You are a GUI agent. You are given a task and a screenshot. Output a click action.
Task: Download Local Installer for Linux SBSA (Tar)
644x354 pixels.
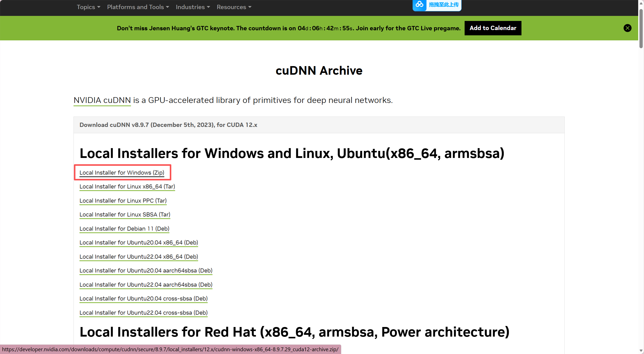[x=125, y=214]
